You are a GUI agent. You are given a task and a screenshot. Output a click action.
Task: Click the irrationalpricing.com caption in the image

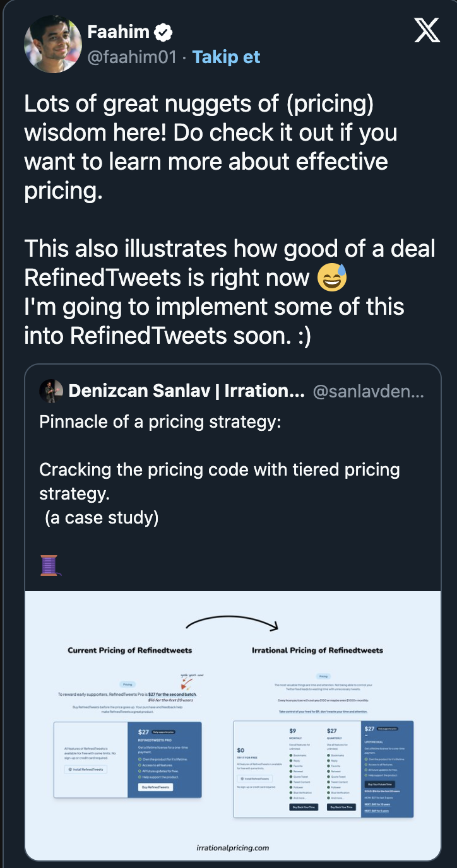click(232, 847)
